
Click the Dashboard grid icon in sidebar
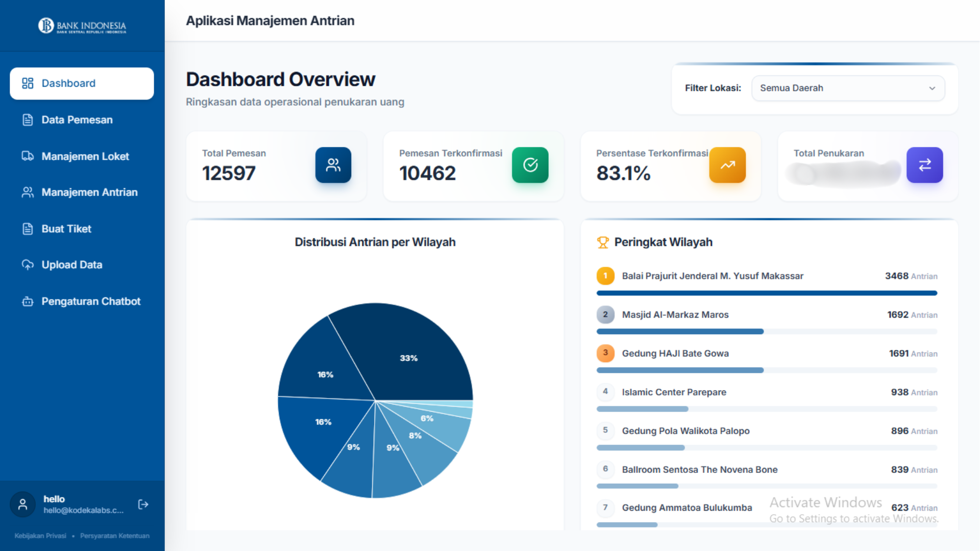[28, 83]
